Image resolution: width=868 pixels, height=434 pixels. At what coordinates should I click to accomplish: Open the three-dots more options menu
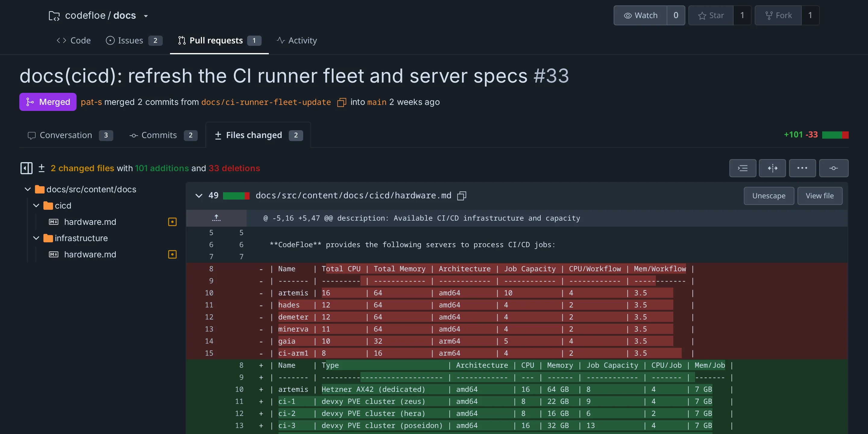[802, 168]
